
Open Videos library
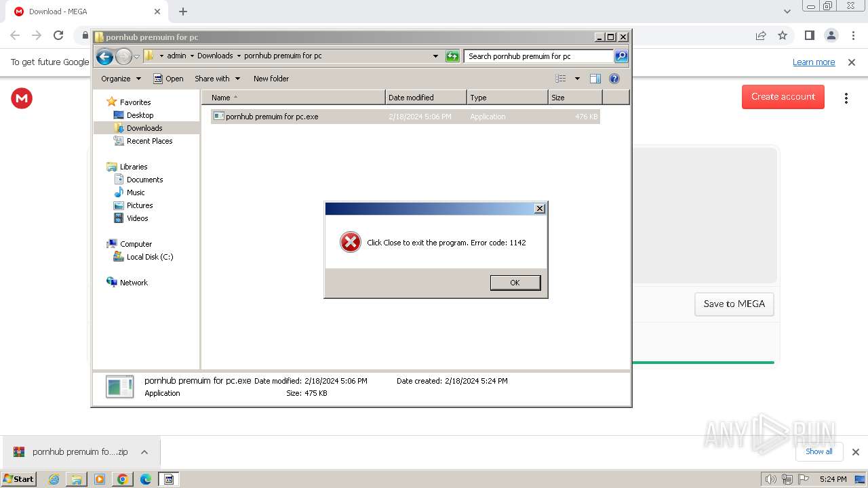point(137,218)
